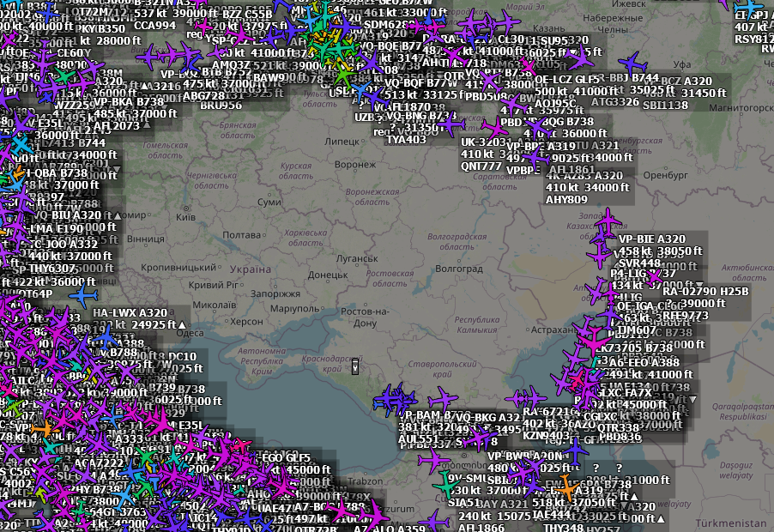Click the blue aircraft beside the HA-LWX A320 label
This screenshot has width=774, height=532.
click(x=106, y=337)
